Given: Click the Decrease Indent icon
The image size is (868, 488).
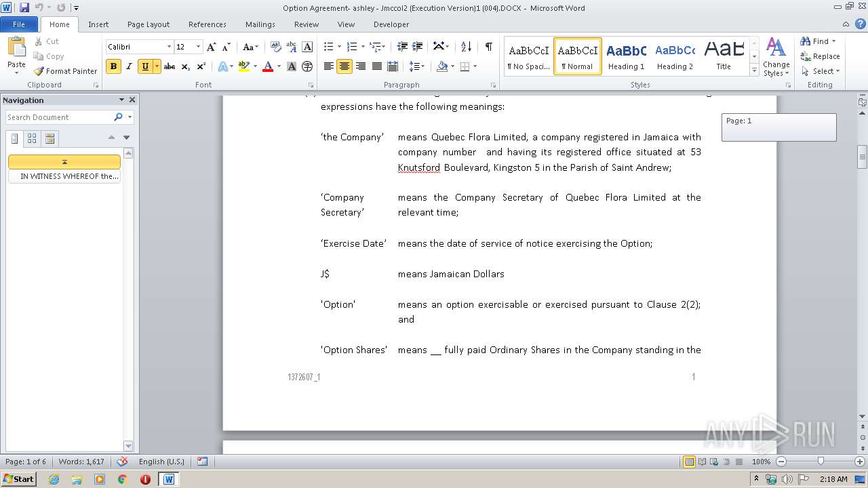Looking at the screenshot, I should click(402, 47).
